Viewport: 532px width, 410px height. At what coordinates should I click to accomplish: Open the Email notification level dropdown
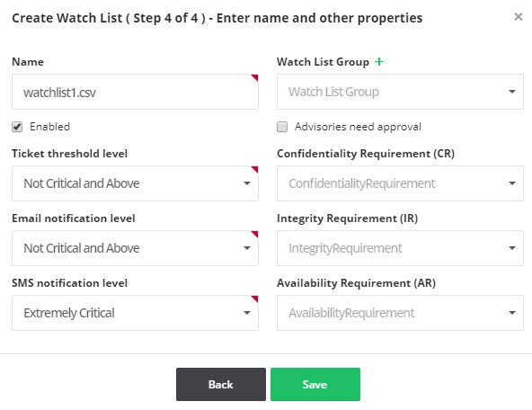click(135, 248)
